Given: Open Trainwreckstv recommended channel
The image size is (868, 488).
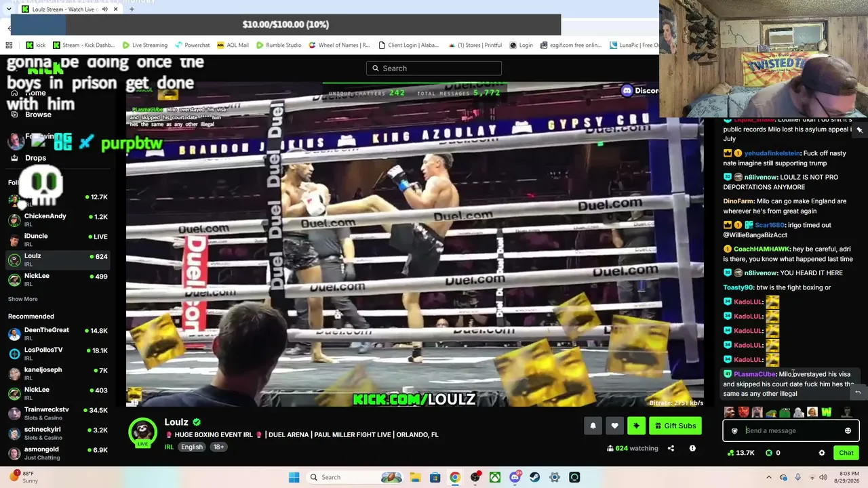Looking at the screenshot, I should point(58,413).
